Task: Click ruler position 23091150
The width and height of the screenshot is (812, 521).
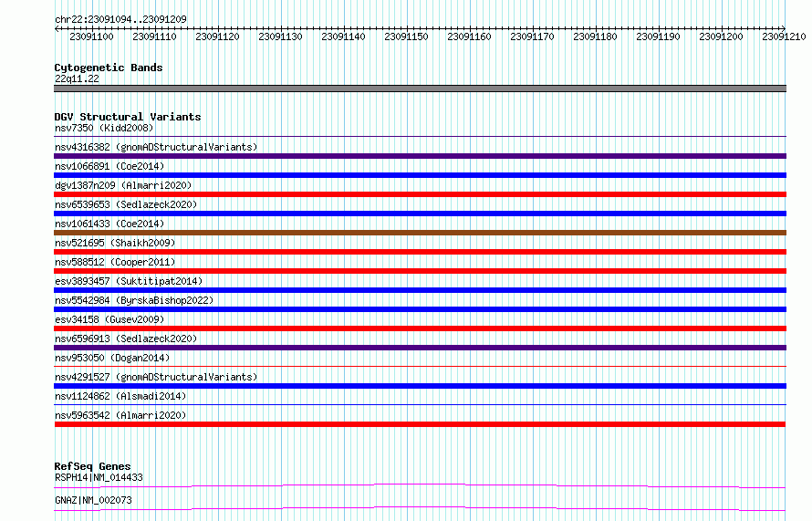Action: [x=406, y=36]
